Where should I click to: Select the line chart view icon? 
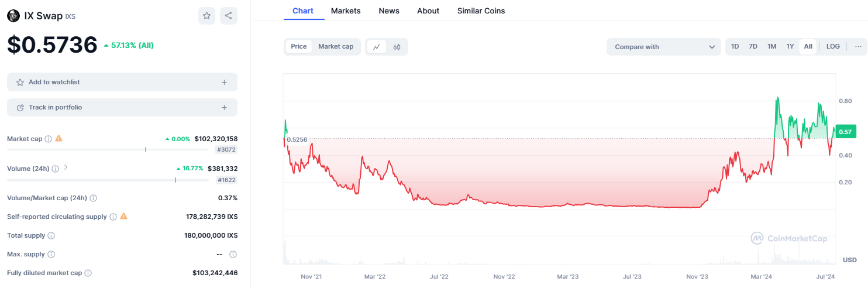(x=377, y=47)
